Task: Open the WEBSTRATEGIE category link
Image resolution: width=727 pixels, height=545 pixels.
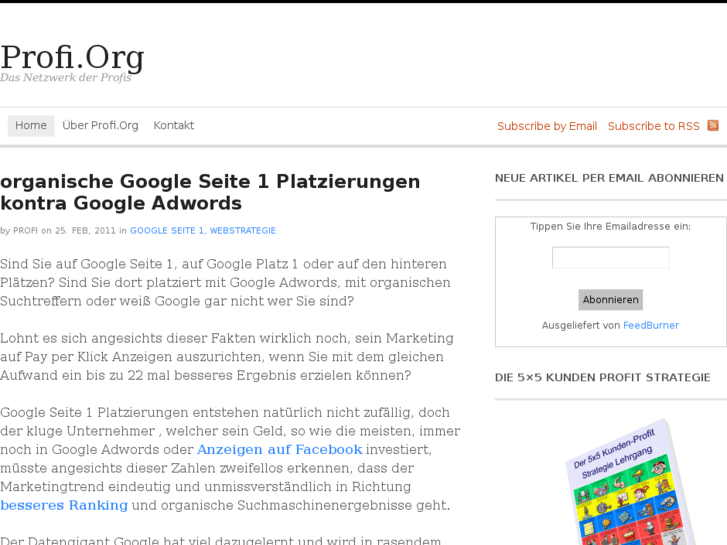Action: pos(242,231)
